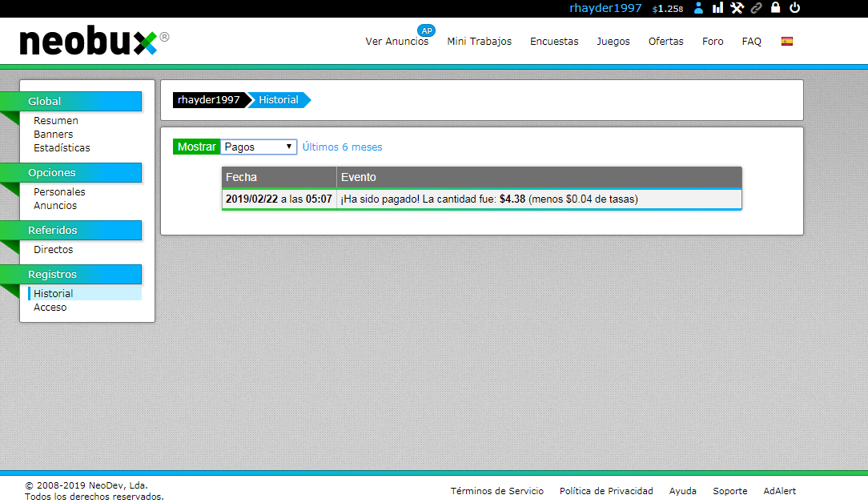This screenshot has height=503, width=868.
Task: Change language via Spanish flag icon
Action: pyautogui.click(x=786, y=41)
